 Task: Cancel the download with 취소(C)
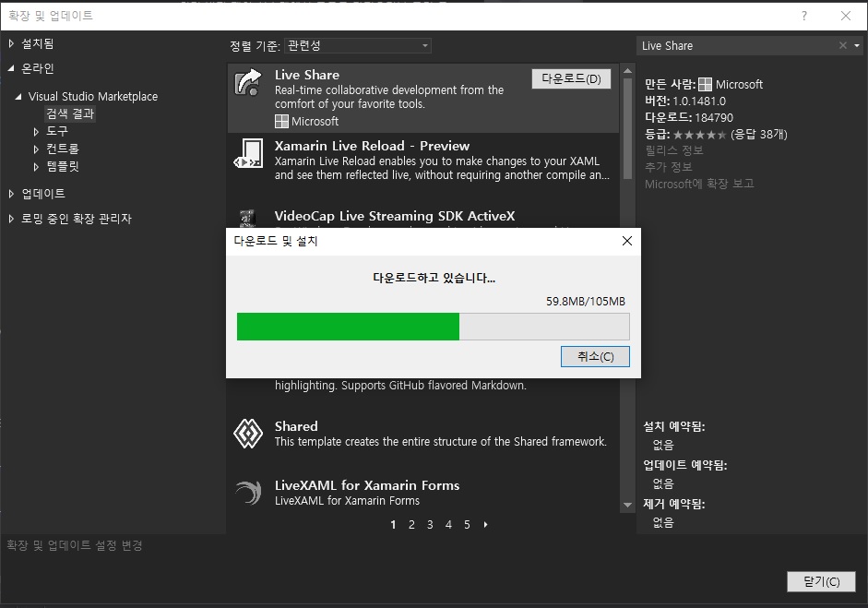[595, 357]
